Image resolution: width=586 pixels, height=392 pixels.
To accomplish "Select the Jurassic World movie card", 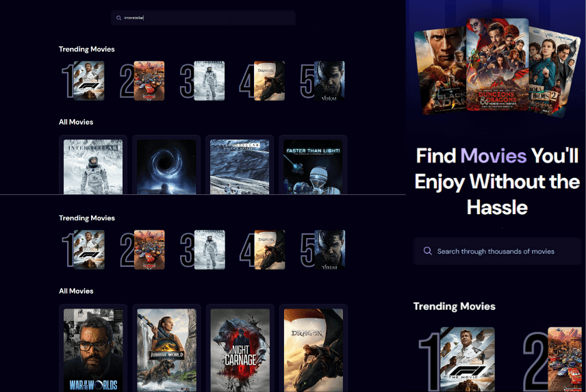I will 166,349.
